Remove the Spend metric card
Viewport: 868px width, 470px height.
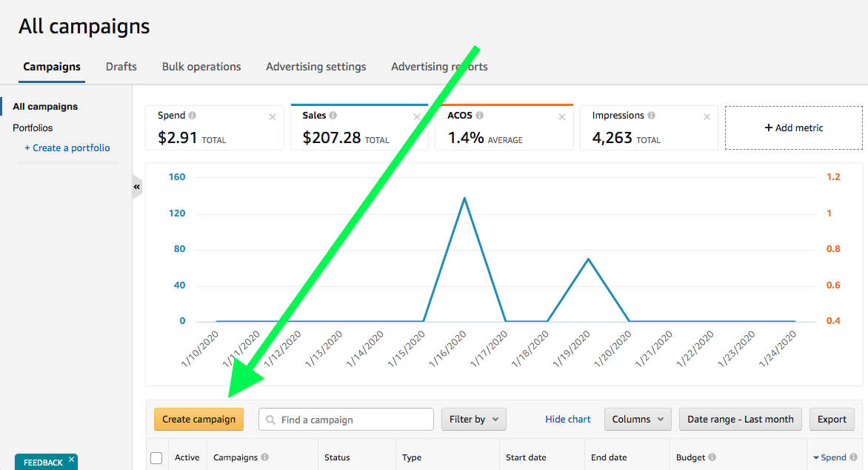(x=273, y=116)
